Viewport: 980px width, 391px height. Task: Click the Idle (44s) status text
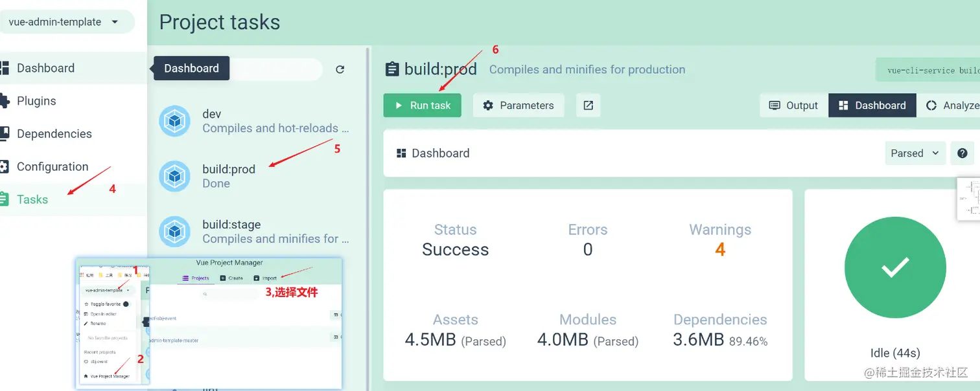coord(895,353)
